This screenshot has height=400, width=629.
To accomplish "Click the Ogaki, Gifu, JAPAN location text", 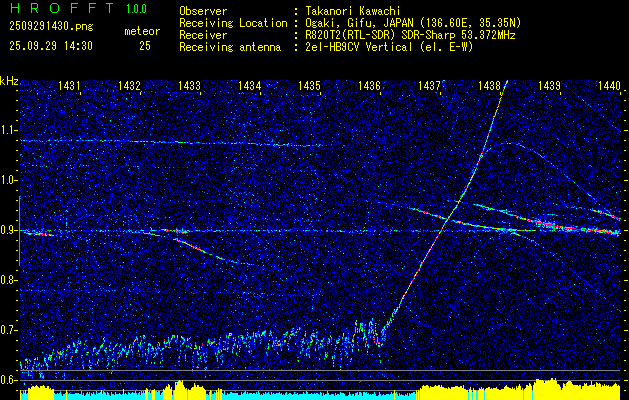I will click(413, 23).
